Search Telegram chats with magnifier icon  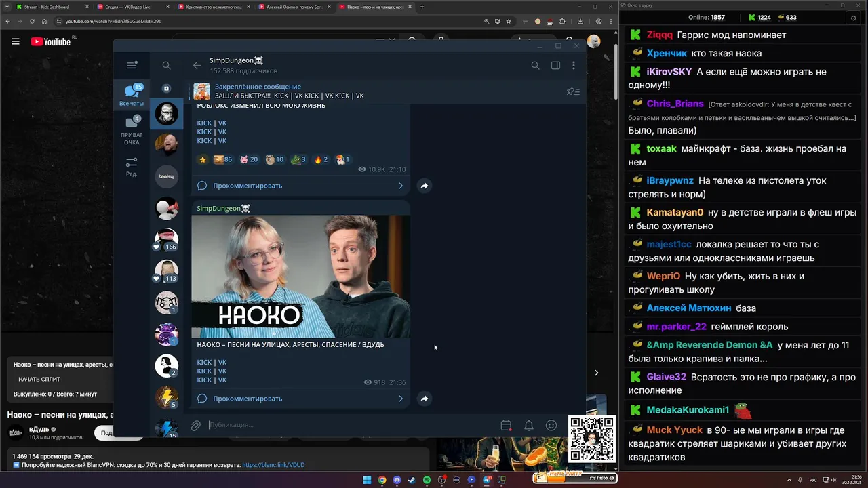click(166, 65)
